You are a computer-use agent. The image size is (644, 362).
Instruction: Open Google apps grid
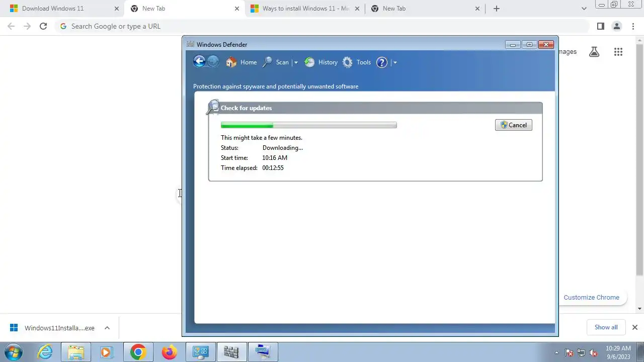[618, 52]
